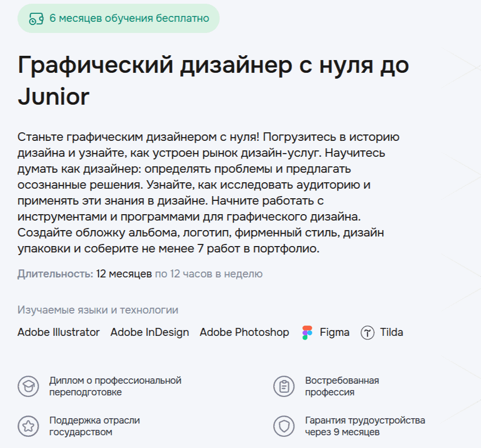Select the Adobe InDesign technology label

(x=149, y=332)
